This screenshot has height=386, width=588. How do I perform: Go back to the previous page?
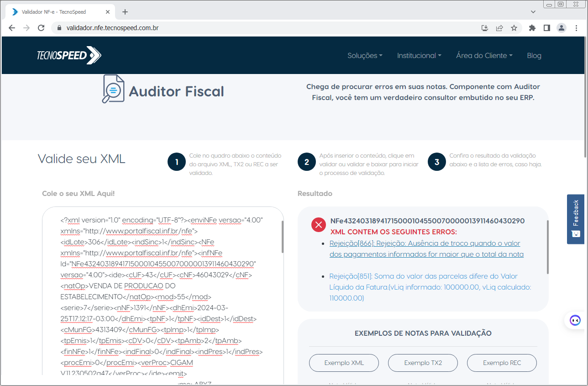click(12, 28)
